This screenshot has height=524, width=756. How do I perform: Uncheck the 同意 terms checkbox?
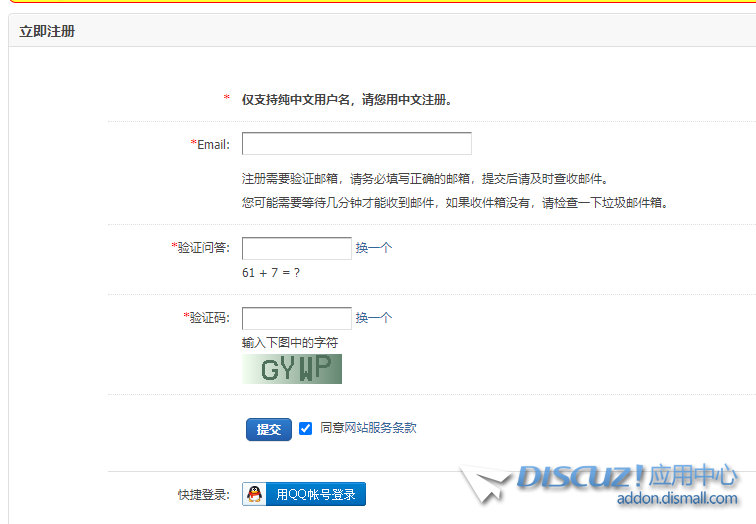pyautogui.click(x=305, y=428)
